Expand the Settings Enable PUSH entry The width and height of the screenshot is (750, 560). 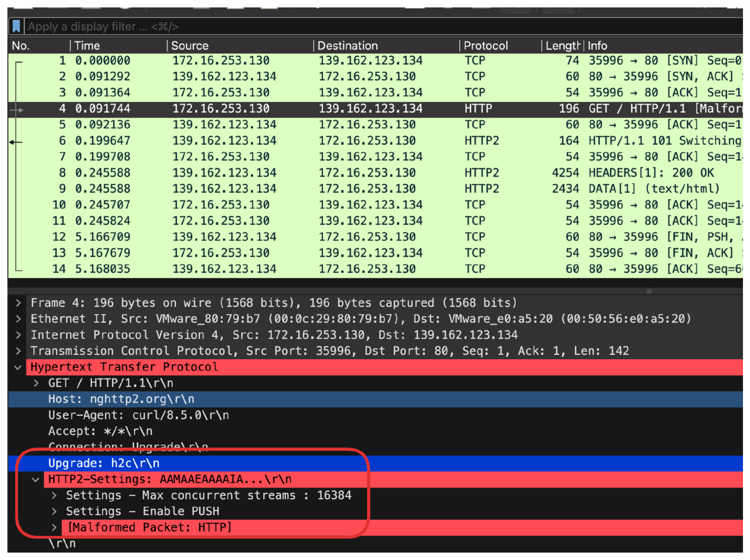tap(54, 511)
